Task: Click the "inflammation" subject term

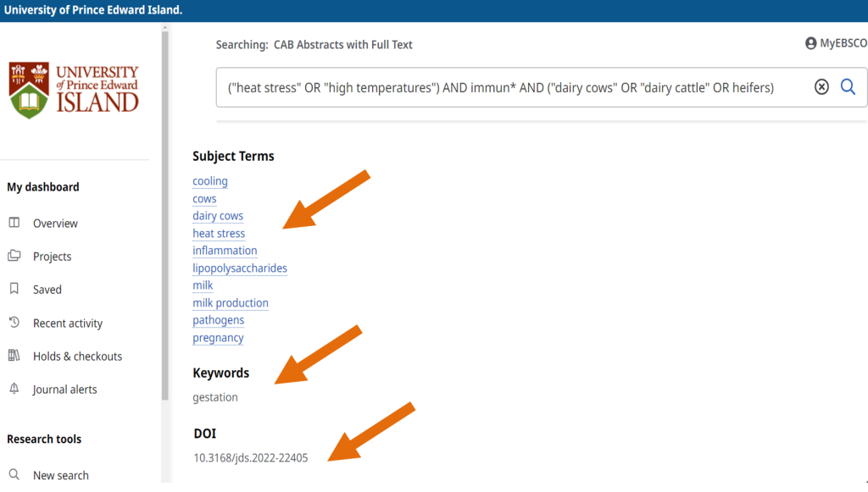Action: (x=225, y=251)
